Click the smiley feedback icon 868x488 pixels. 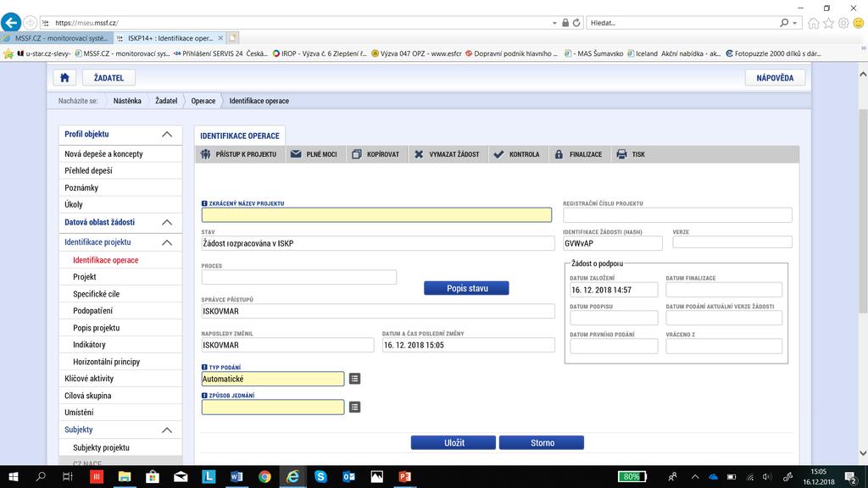click(x=858, y=23)
